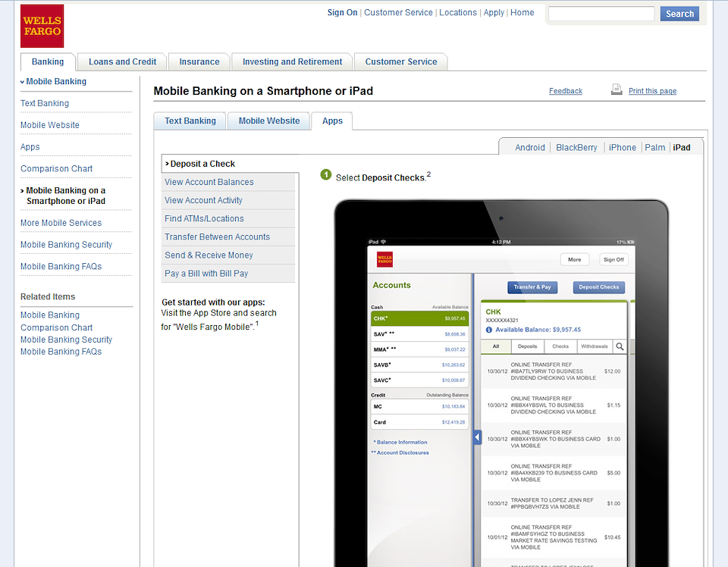Open Comparison Chart in sidebar navigation
Viewport: 728px width, 567px height.
[x=56, y=169]
